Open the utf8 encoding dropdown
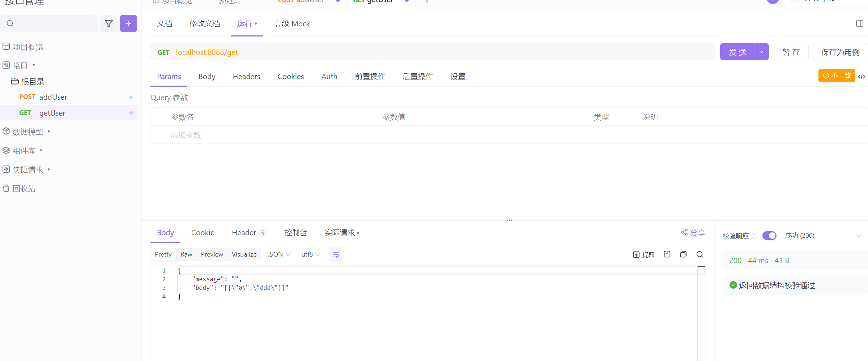 311,254
